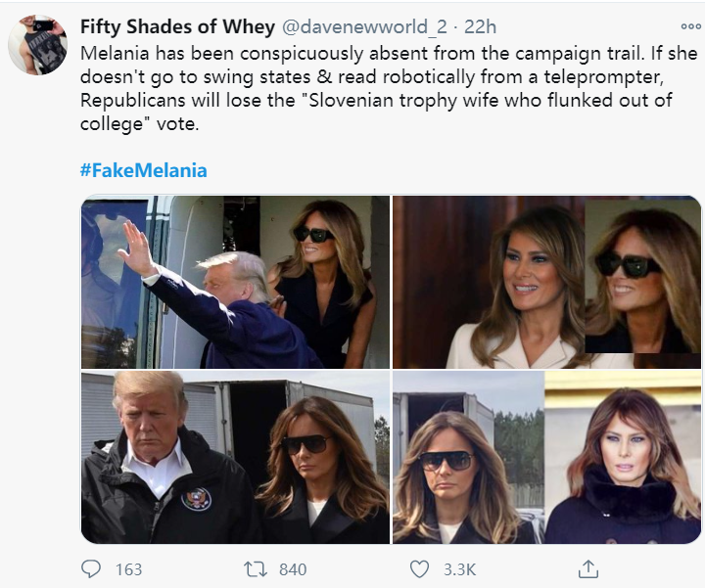The width and height of the screenshot is (705, 588).
Task: Click the fur-collar inset in bottom-right photo
Action: point(623,458)
